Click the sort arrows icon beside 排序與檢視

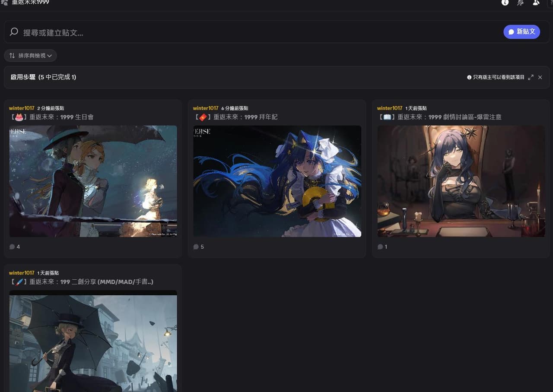pos(12,56)
